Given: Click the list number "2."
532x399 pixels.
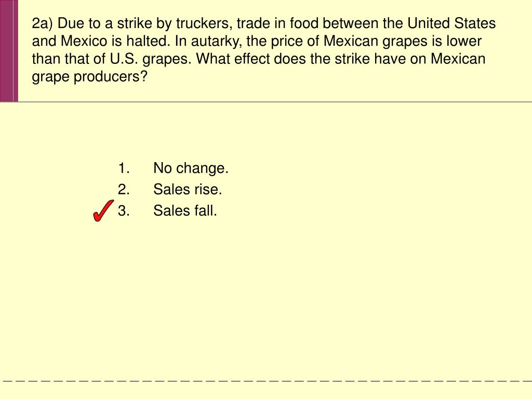Looking at the screenshot, I should (124, 189).
